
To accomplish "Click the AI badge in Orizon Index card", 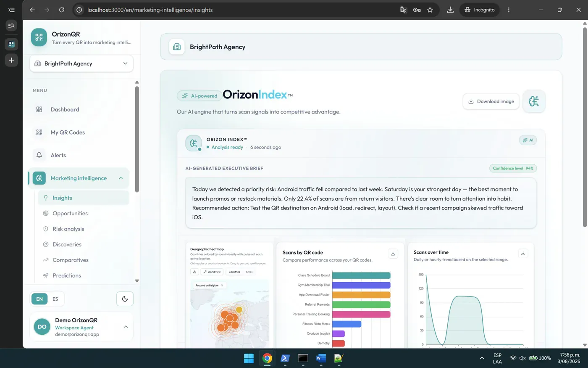I will [x=528, y=140].
